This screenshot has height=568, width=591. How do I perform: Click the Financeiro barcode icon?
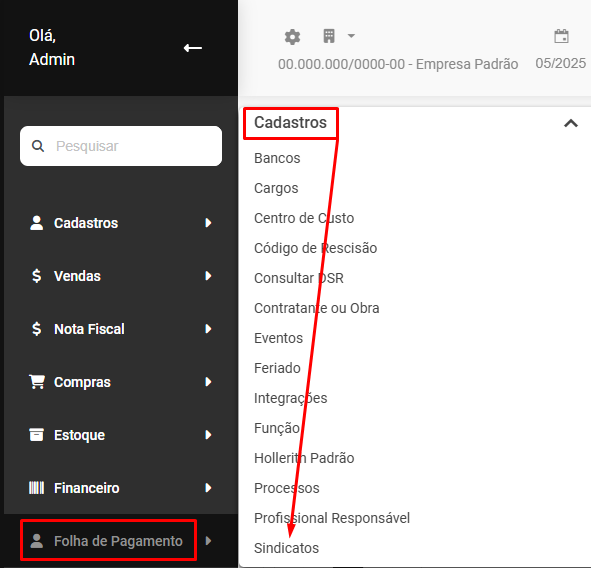37,488
